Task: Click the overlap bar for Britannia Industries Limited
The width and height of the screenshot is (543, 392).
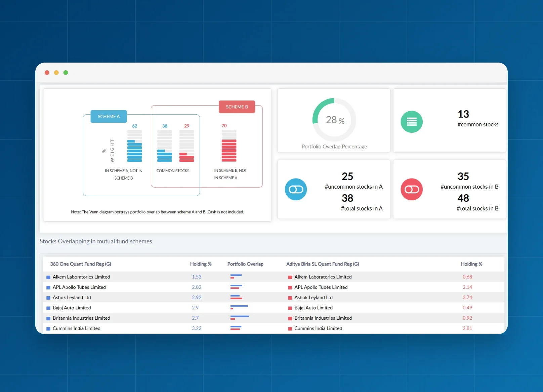Action: 240,318
